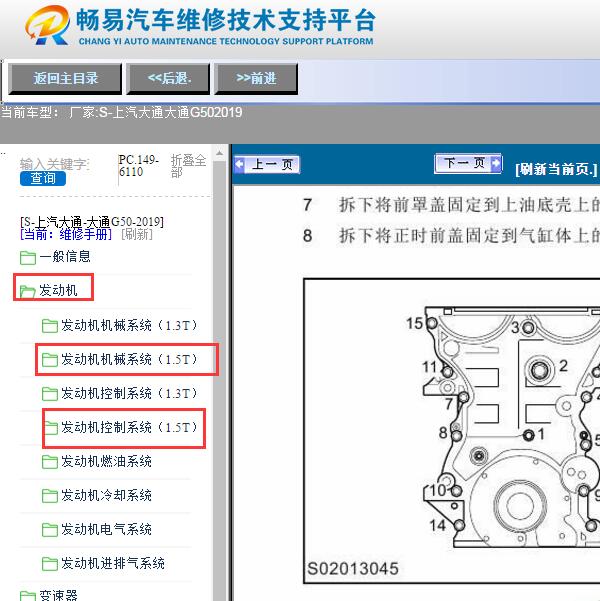Click the 当前车型 vehicle info line

tap(122, 112)
